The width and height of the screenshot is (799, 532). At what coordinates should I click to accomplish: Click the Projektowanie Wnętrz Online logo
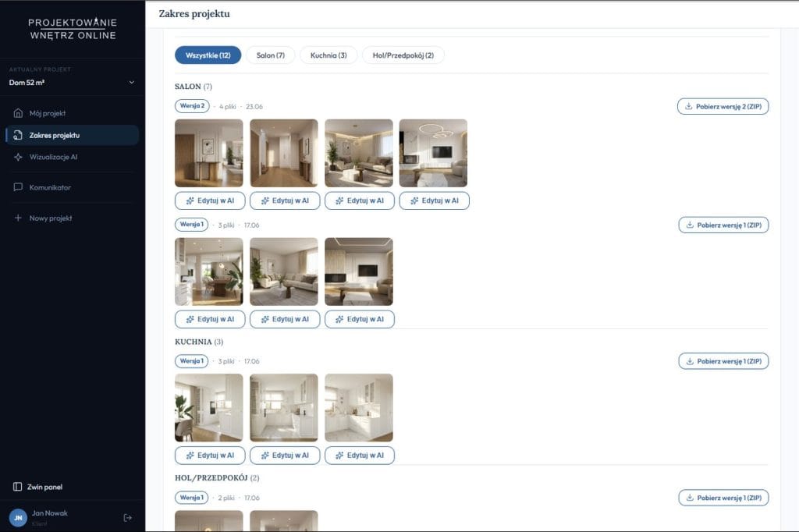click(73, 29)
